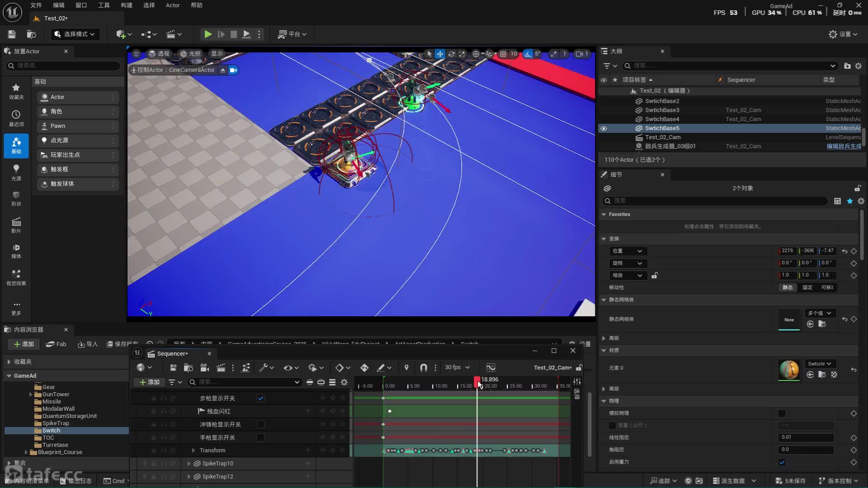
Task: Enable the 冲锋枪显示开关 checkbox
Action: point(260,424)
